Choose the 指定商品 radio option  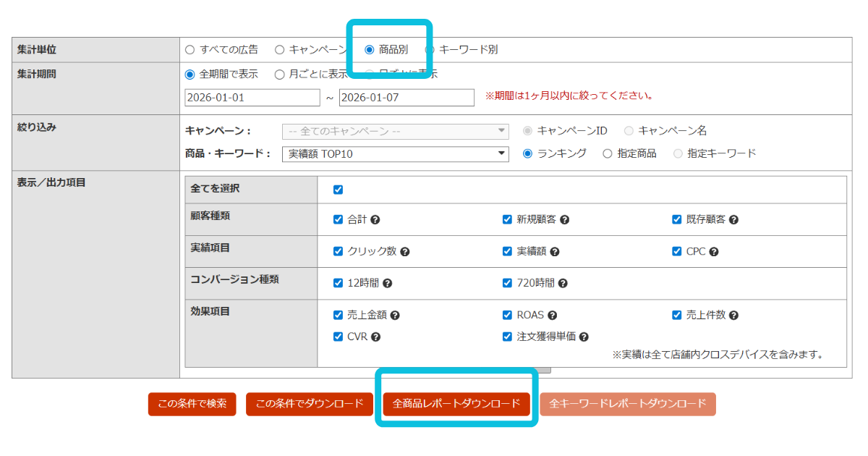[608, 153]
